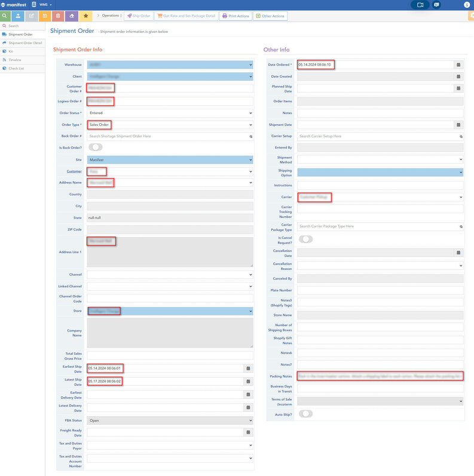Open calendar for Shipment Date
Image resolution: width=474 pixels, height=476 pixels.
[x=458, y=125]
